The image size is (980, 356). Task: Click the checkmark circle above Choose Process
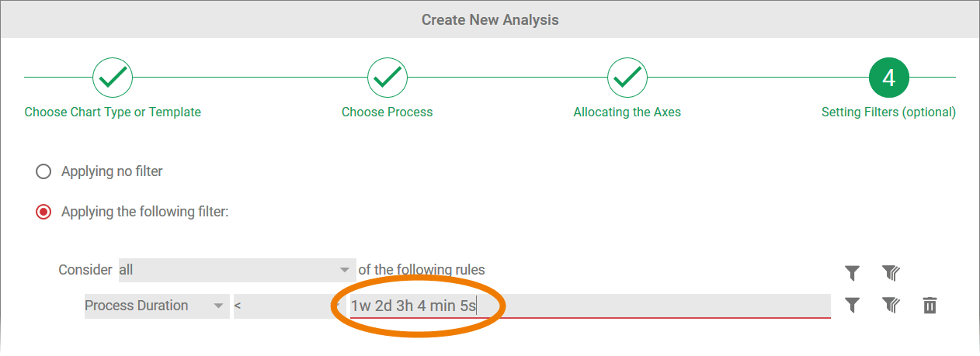[387, 77]
